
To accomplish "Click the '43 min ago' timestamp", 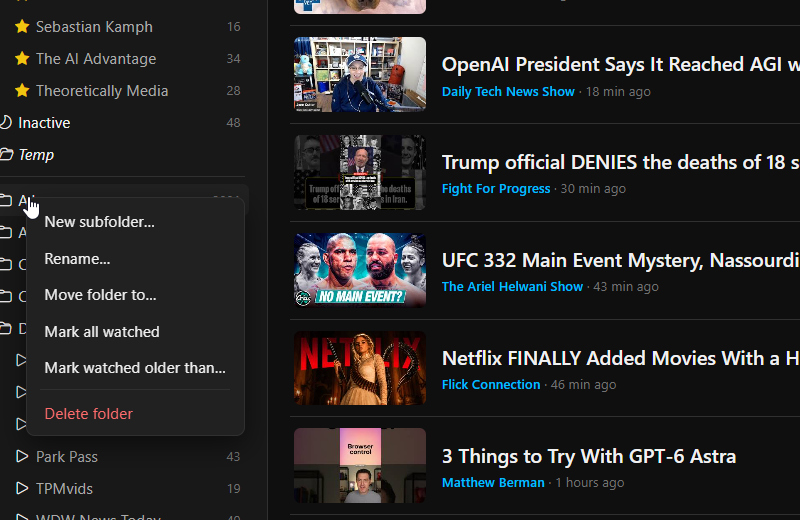I will [626, 286].
